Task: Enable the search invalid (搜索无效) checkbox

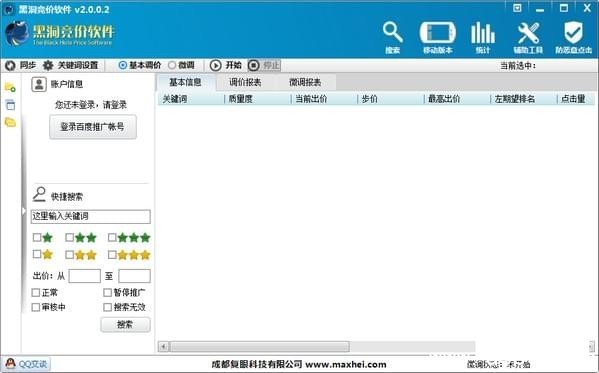Action: pyautogui.click(x=107, y=307)
